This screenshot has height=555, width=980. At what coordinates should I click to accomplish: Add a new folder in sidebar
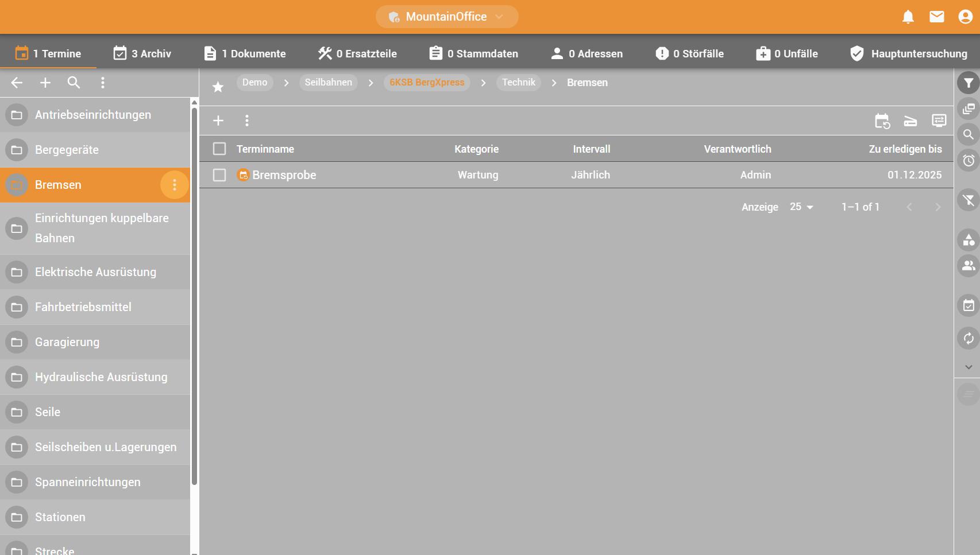coord(45,83)
